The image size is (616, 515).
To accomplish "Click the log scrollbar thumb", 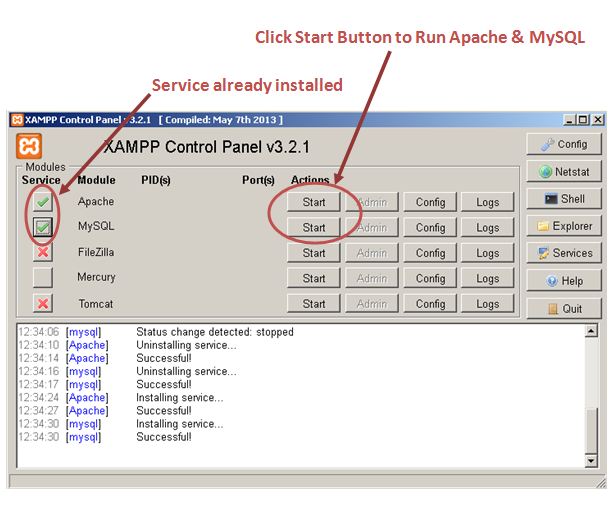I will pos(591,431).
